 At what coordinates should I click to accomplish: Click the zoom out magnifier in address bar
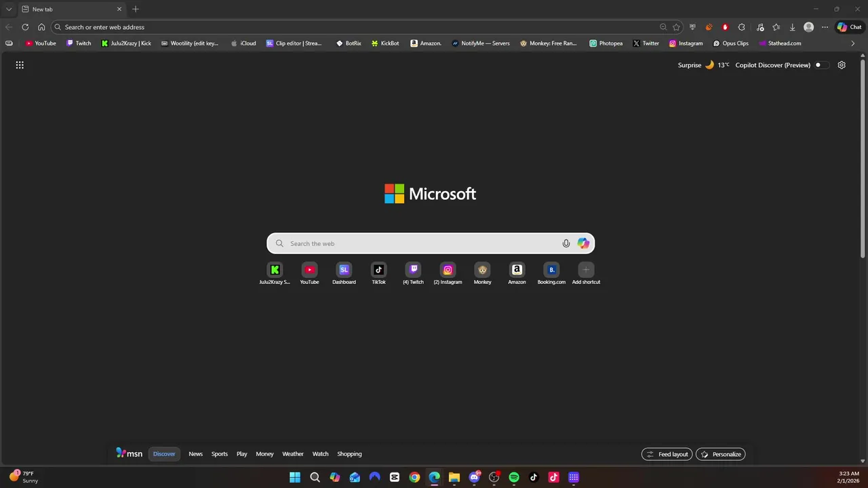click(x=663, y=27)
